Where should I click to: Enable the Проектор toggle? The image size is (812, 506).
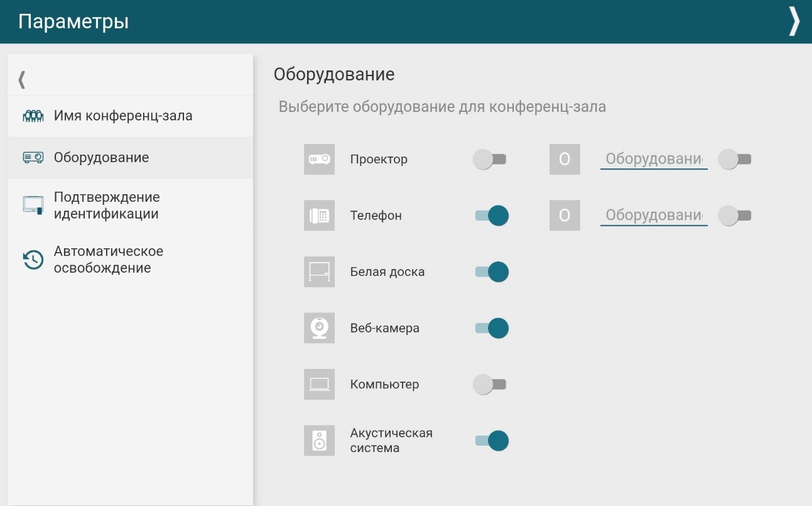(x=490, y=159)
